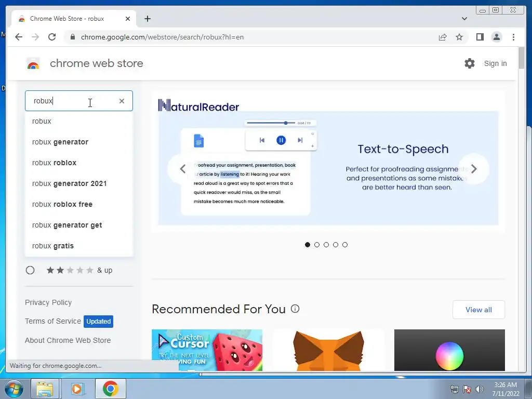Open the Custom Cursor extension card

[207, 350]
